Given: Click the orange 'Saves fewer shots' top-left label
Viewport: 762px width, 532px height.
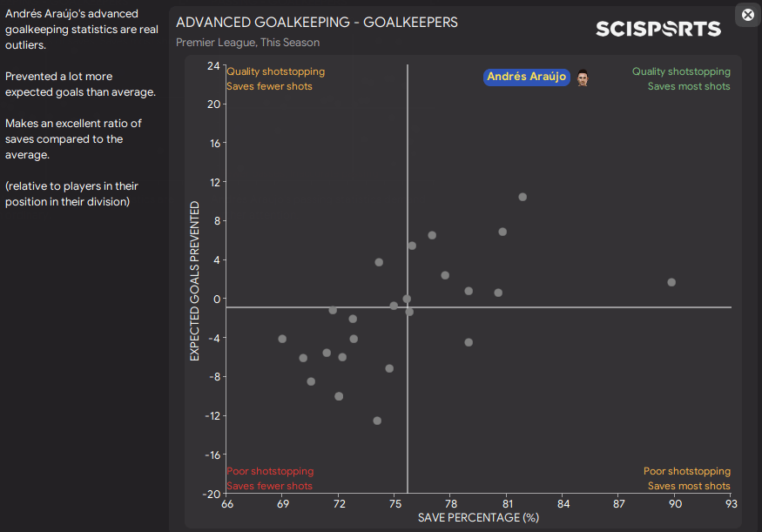Looking at the screenshot, I should click(x=269, y=86).
